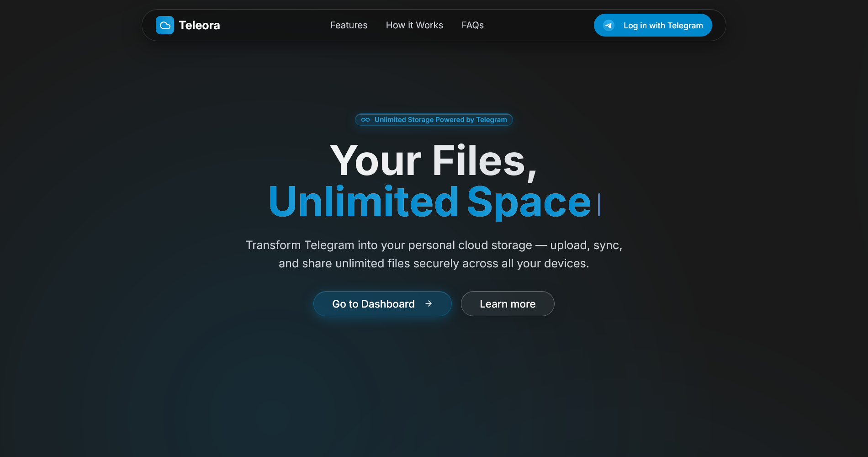Open the How it Works section
This screenshot has width=868, height=457.
click(414, 25)
